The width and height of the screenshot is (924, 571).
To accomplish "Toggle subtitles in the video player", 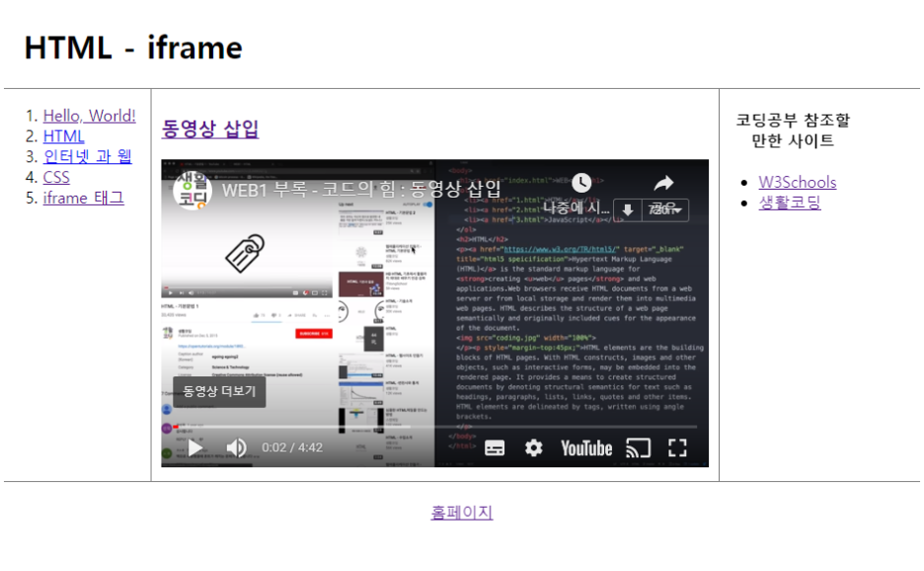I will [x=495, y=449].
